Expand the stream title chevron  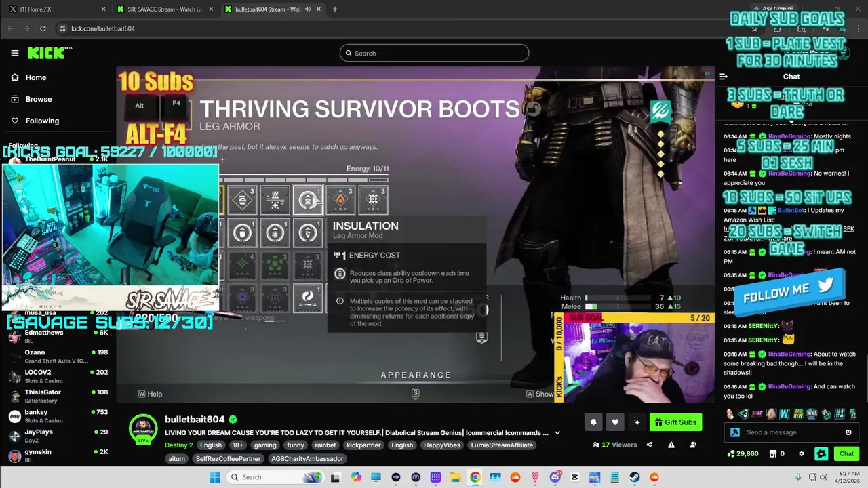click(557, 433)
